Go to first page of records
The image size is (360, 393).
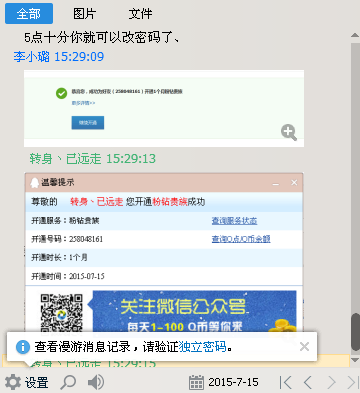pos(286,382)
